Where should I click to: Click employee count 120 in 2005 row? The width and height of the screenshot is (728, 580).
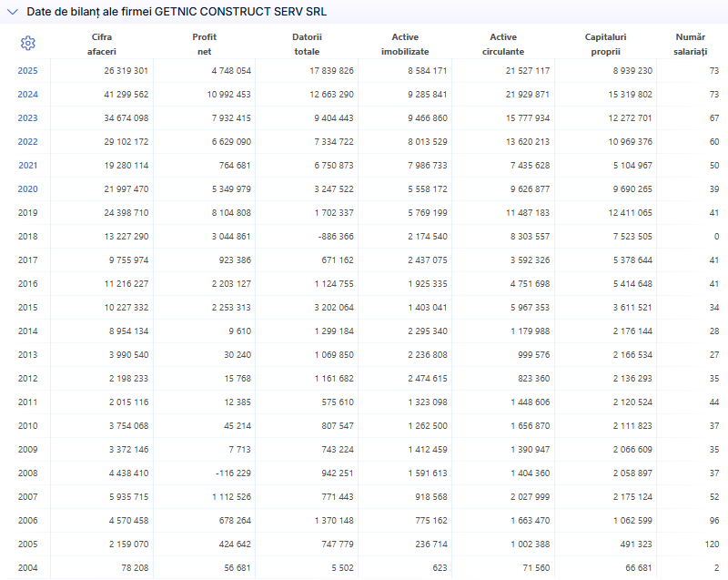[712, 544]
